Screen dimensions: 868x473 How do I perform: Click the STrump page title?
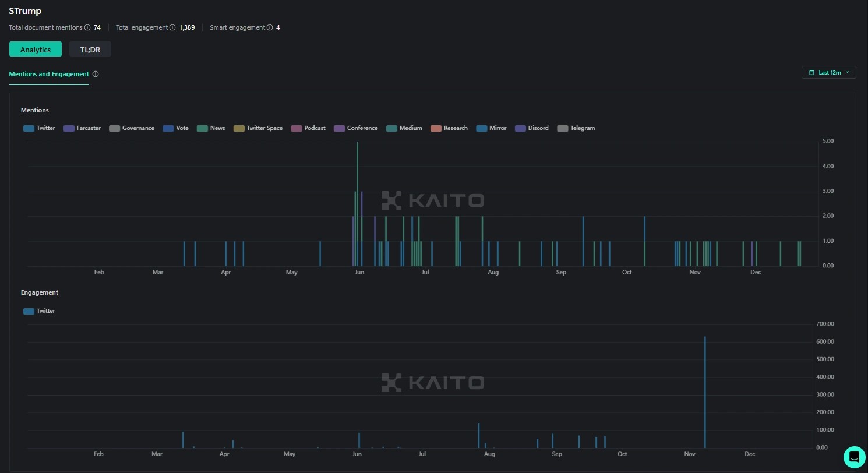25,11
